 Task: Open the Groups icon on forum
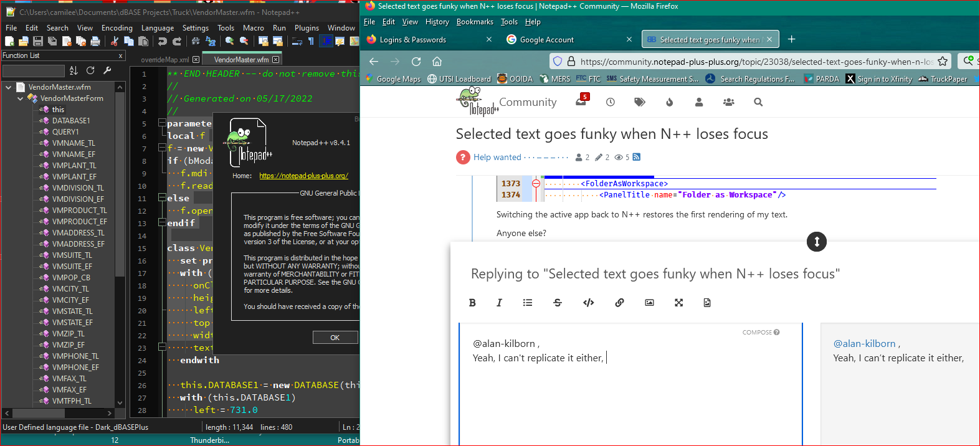728,102
